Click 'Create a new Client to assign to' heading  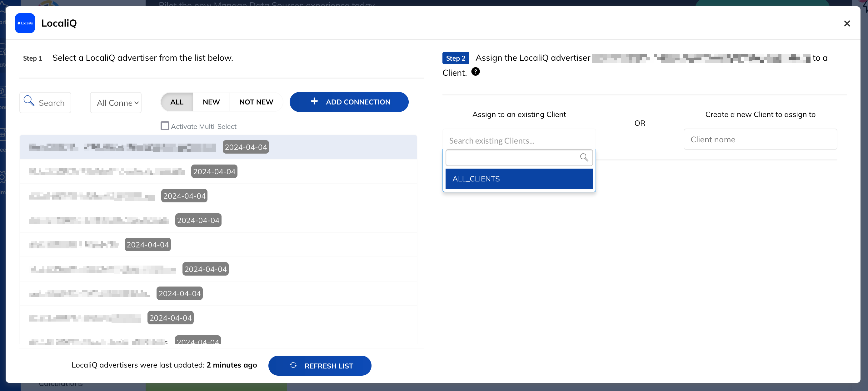coord(760,114)
